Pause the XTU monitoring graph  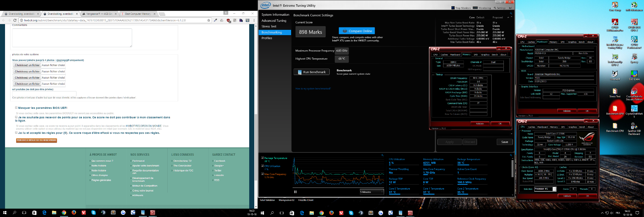coord(295,192)
